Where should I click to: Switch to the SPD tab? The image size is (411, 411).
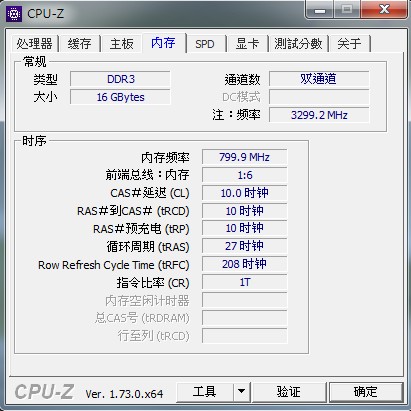(x=205, y=44)
